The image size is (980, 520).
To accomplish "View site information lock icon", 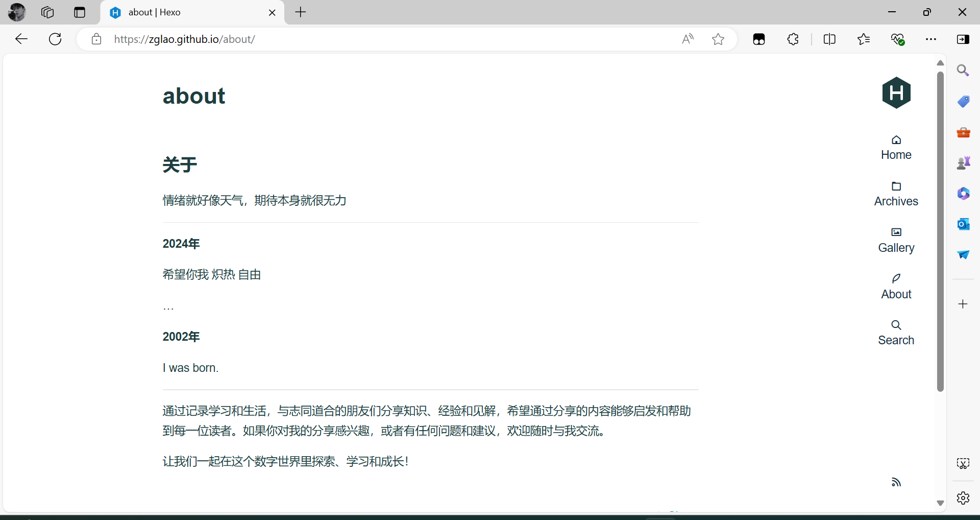I will click(x=96, y=39).
